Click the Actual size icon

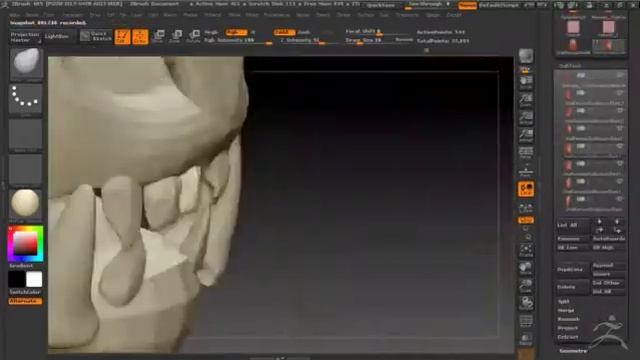[526, 118]
